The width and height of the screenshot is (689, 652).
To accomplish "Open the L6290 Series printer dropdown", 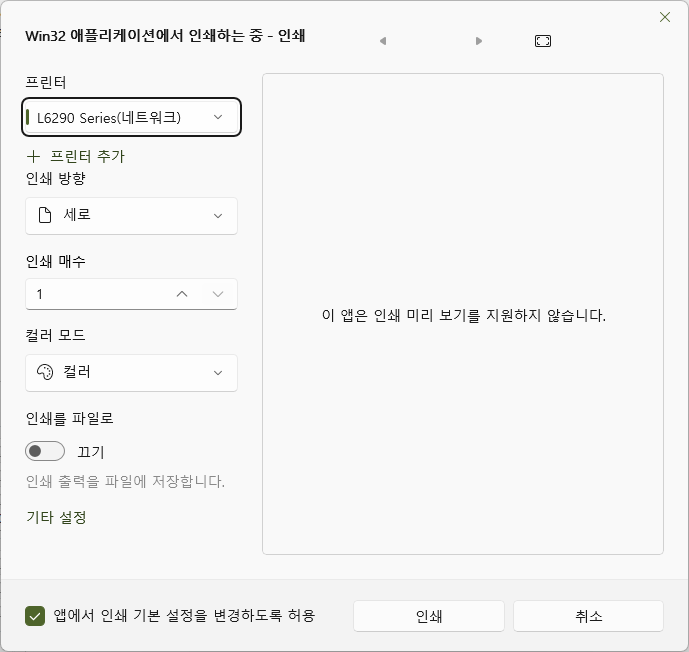I will point(131,117).
